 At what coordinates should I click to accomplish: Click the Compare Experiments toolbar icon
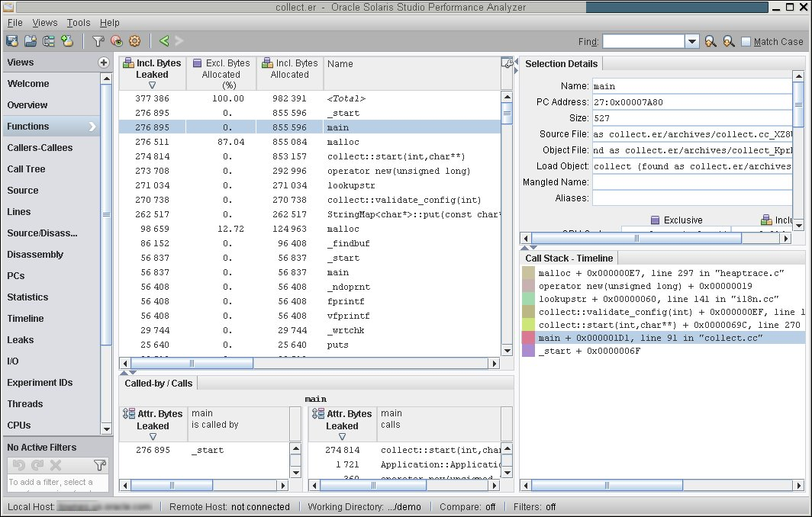[x=49, y=41]
